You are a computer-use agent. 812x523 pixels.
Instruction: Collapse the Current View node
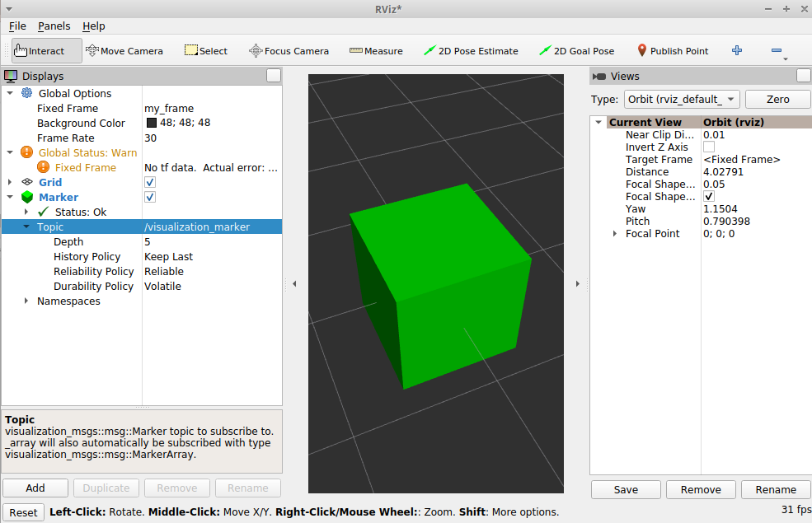click(598, 122)
